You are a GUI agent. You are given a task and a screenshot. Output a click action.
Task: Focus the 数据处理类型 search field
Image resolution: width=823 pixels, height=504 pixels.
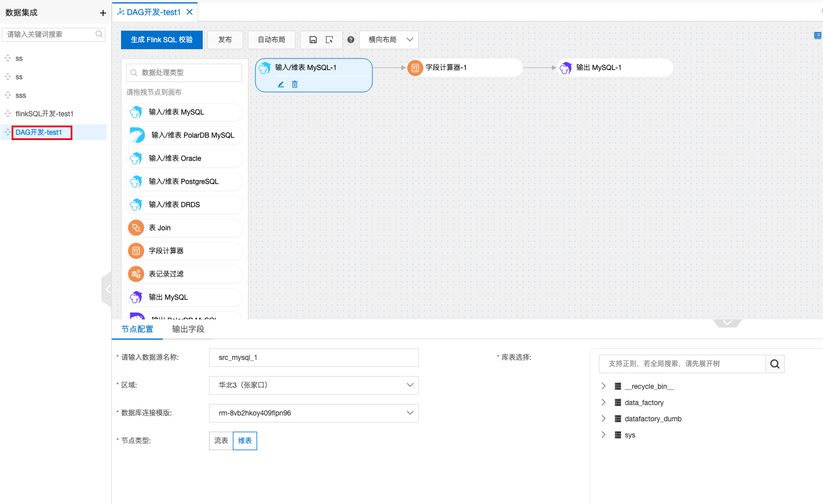[184, 73]
